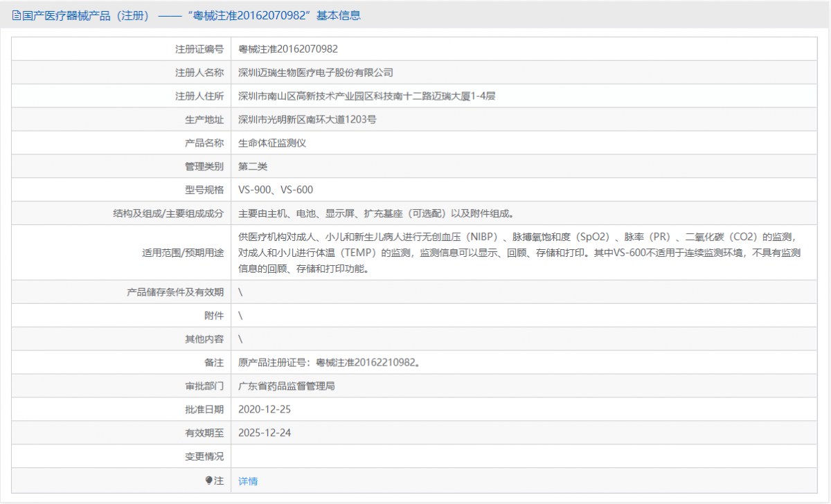
Task: Click the 管理类别 label
Action: (x=204, y=166)
